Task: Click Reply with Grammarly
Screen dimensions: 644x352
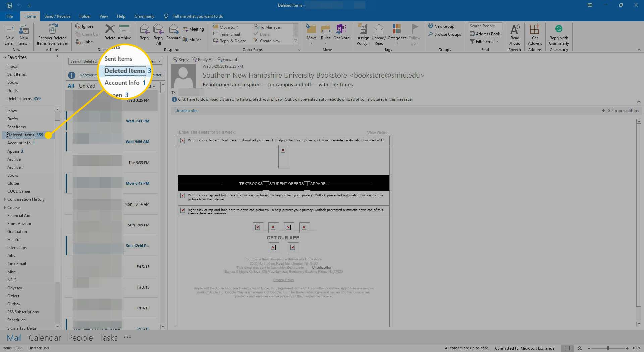Action: click(559, 35)
